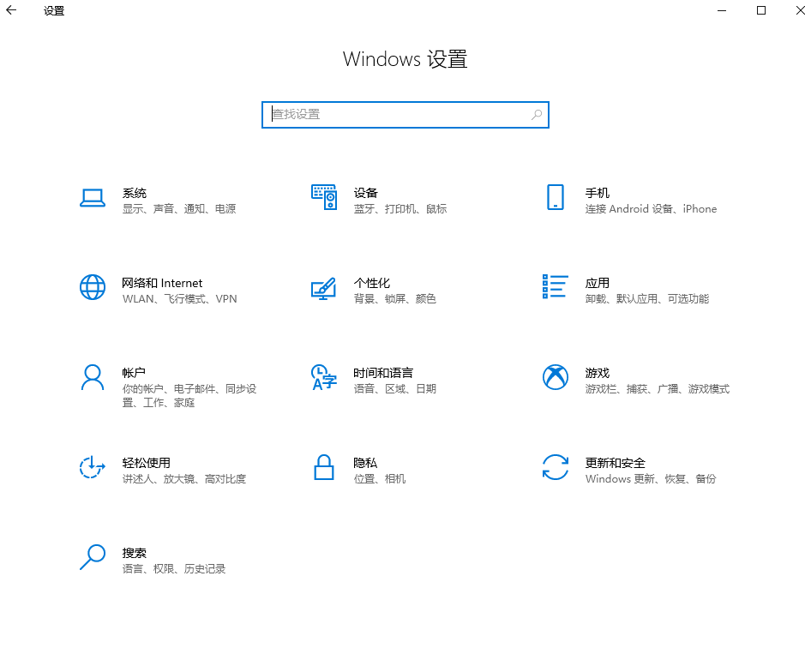Click description 语音、区域、日期
The image size is (805, 672).
pyautogui.click(x=395, y=388)
